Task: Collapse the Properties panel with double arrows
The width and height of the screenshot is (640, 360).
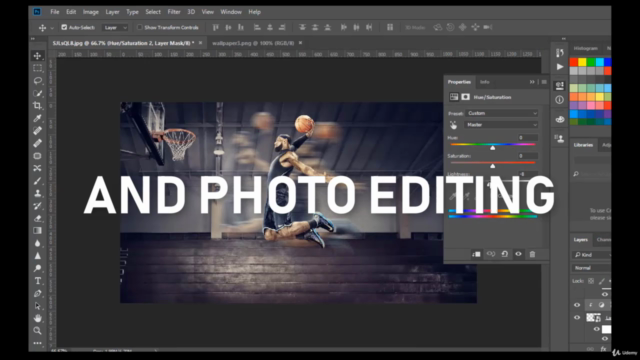Action: pos(532,82)
